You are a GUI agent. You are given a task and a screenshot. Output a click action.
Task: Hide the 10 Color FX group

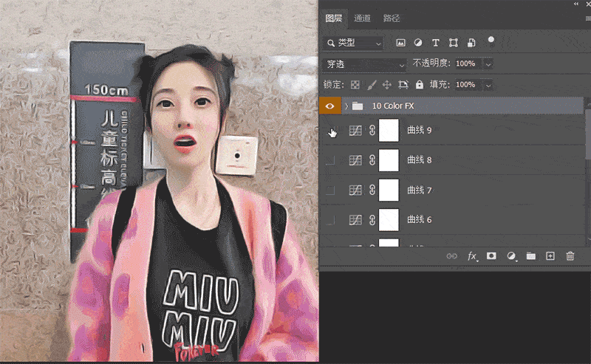[x=329, y=106]
